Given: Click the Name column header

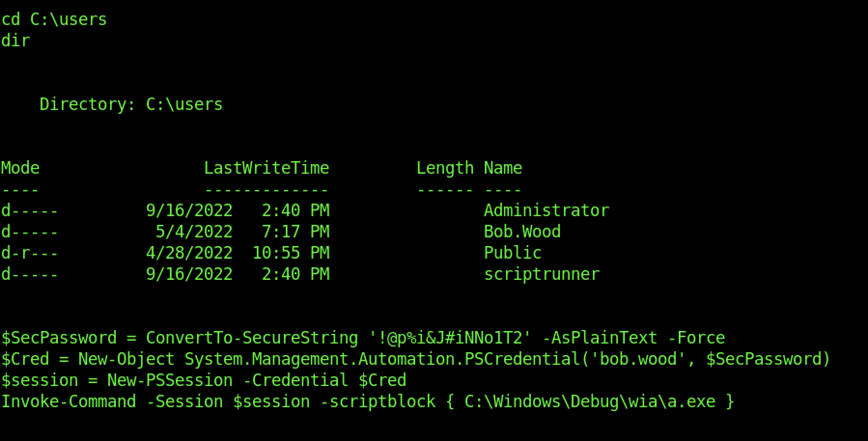Looking at the screenshot, I should 503,168.
